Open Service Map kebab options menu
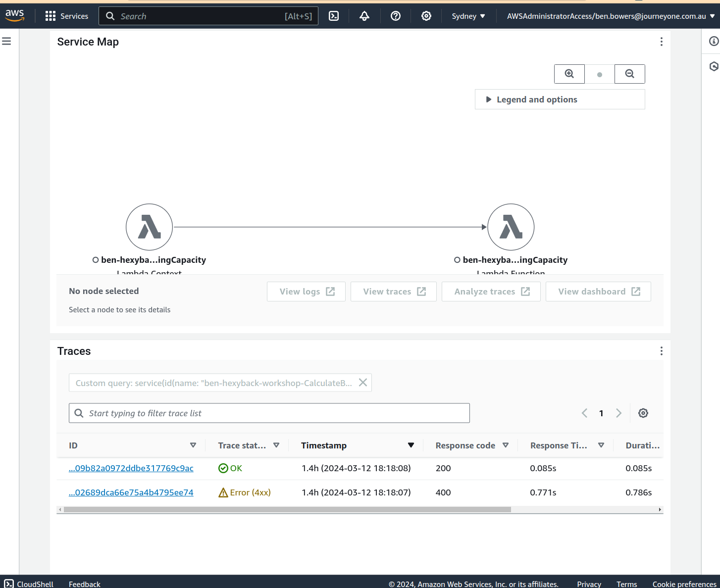This screenshot has width=720, height=588. point(662,42)
